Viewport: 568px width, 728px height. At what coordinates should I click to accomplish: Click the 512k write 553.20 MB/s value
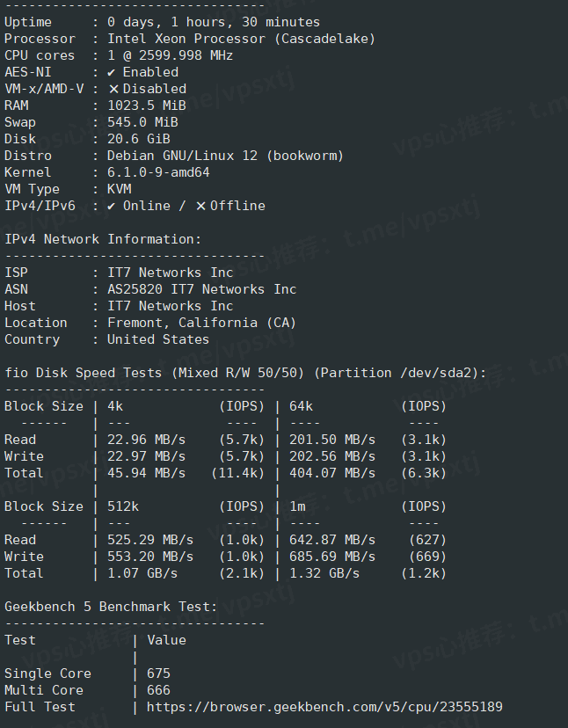149,557
